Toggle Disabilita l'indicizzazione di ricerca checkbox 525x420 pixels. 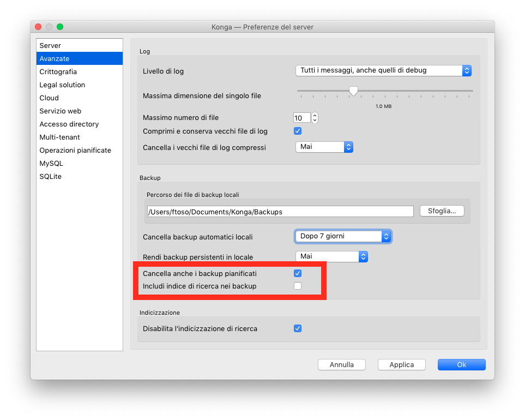(x=298, y=328)
